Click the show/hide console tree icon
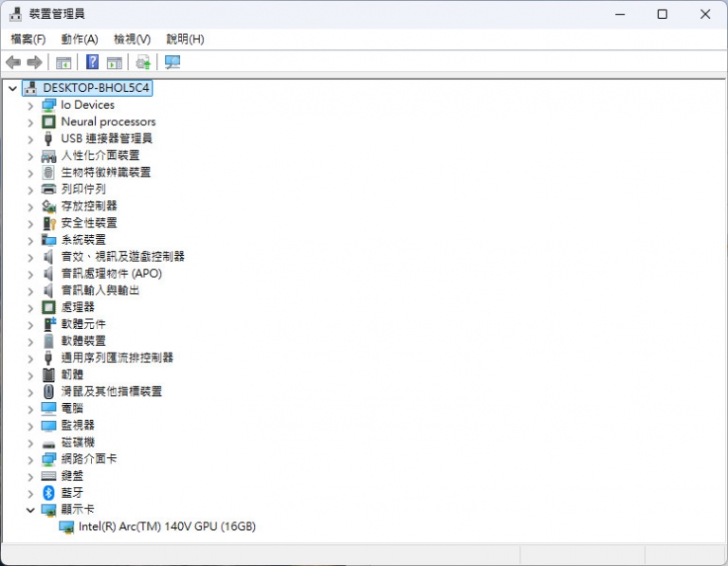Image resolution: width=728 pixels, height=566 pixels. coord(64,63)
